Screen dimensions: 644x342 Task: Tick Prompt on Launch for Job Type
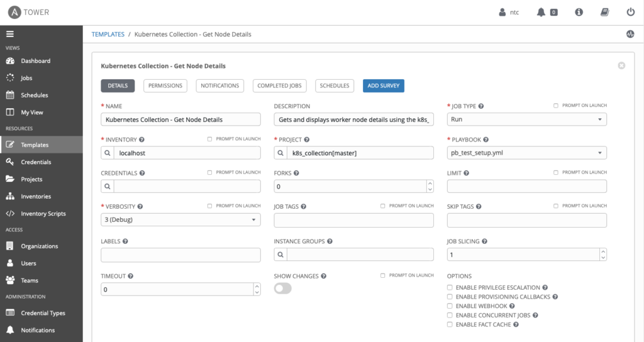556,106
